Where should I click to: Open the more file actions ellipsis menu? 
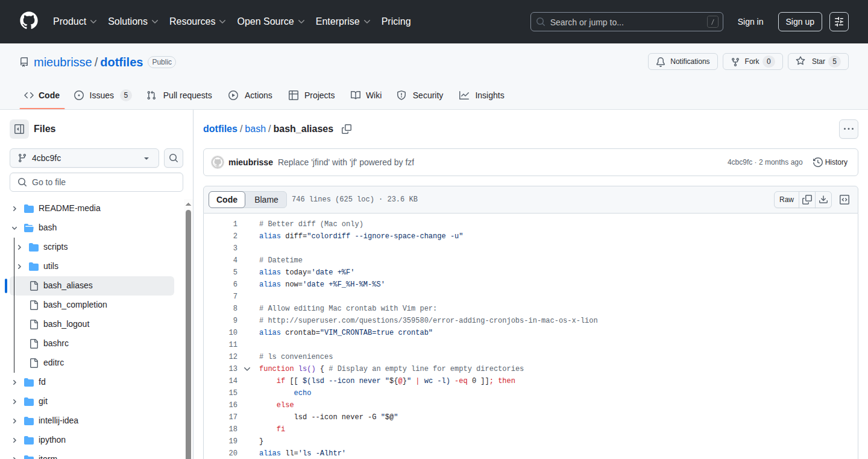pyautogui.click(x=849, y=129)
